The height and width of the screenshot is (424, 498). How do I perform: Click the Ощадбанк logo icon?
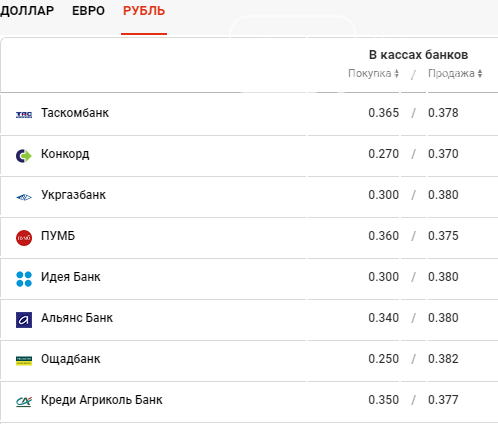[x=24, y=361]
